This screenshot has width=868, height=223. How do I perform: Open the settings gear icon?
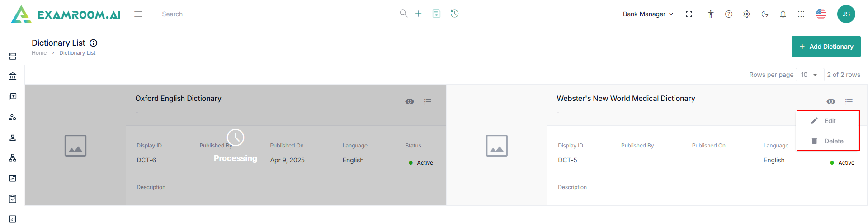pos(747,14)
